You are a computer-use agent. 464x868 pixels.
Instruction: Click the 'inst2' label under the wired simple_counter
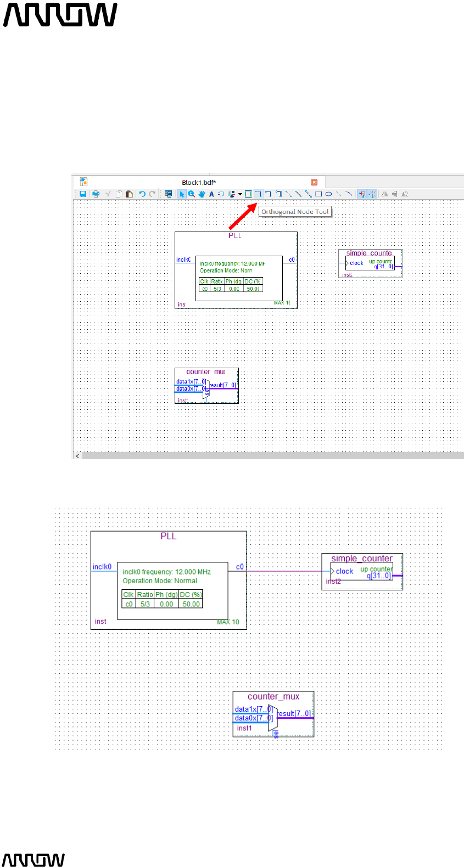[x=333, y=581]
